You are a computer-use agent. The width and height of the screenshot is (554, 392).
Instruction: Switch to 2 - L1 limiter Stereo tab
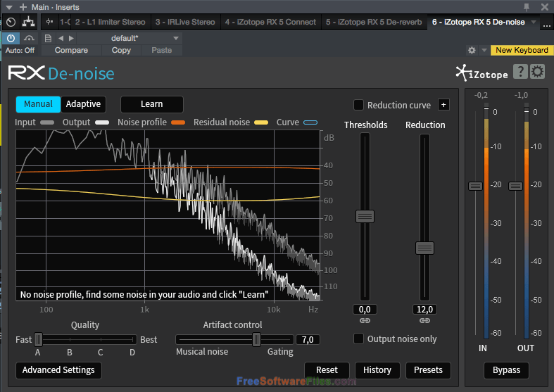(x=111, y=22)
